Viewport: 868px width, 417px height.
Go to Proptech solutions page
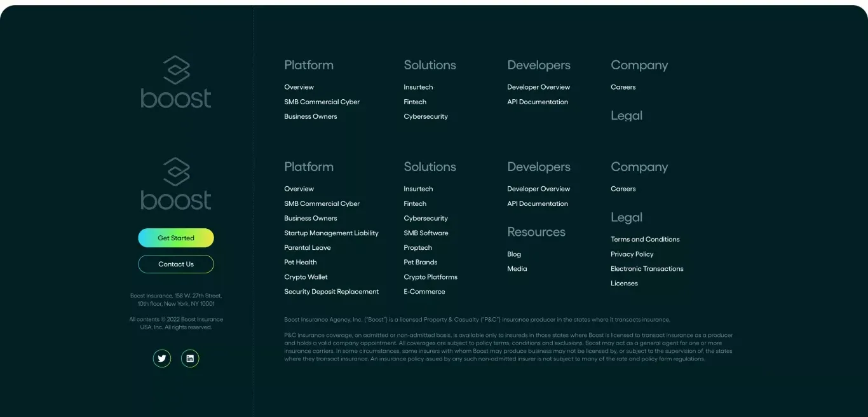(x=417, y=248)
